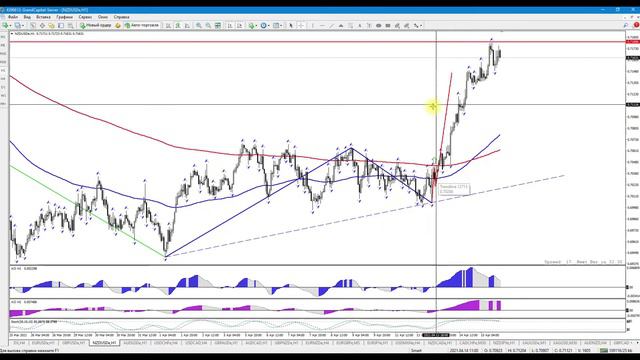Toggle chart auto scroll
The width and height of the screenshot is (640, 360).
pos(230,25)
